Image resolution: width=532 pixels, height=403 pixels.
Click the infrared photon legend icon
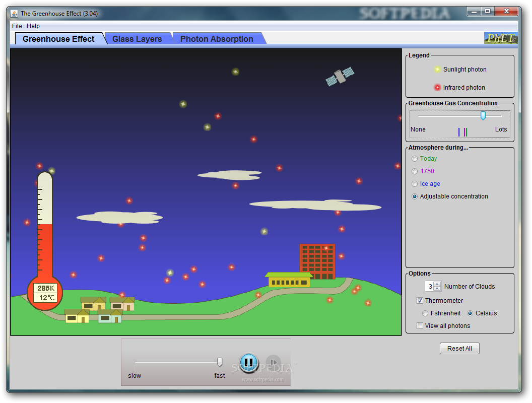(437, 88)
